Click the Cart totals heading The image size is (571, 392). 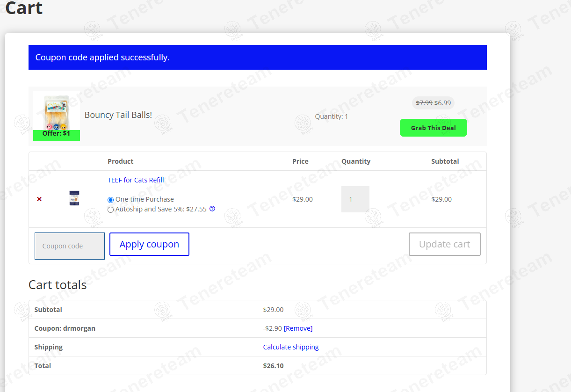pos(58,285)
